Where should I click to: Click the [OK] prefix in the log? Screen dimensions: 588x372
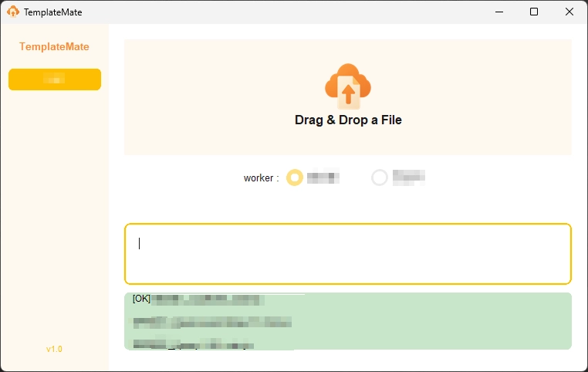(x=141, y=299)
